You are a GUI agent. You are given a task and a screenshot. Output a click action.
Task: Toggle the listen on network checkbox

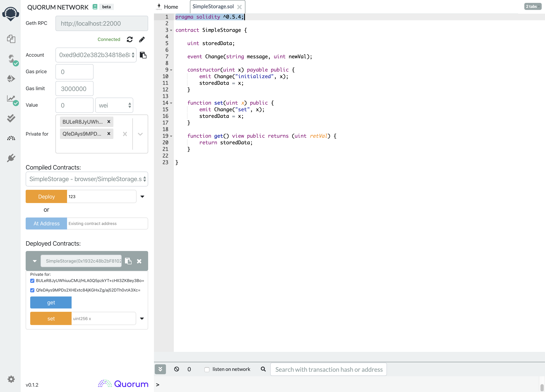tap(207, 369)
